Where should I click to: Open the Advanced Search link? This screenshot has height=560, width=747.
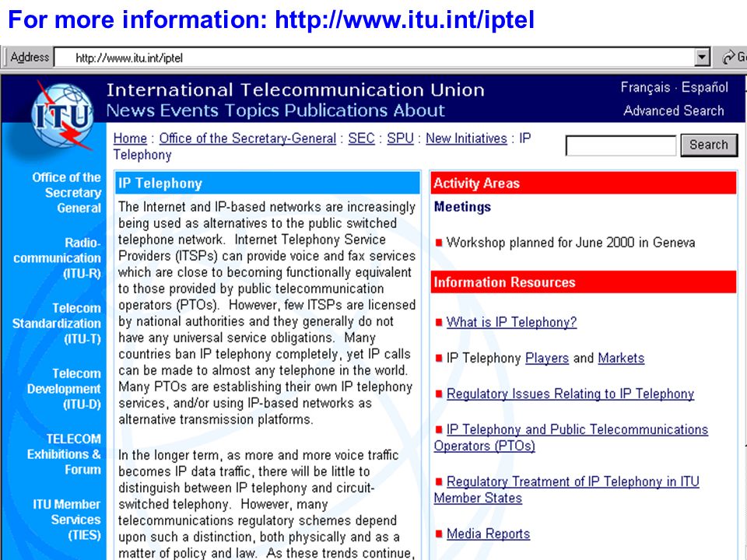point(674,110)
